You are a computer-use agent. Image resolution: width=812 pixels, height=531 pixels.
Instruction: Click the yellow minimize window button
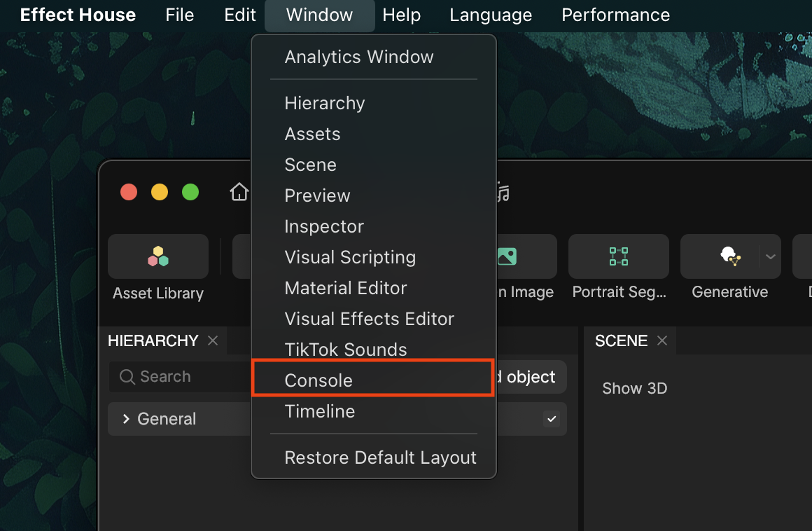(x=160, y=192)
